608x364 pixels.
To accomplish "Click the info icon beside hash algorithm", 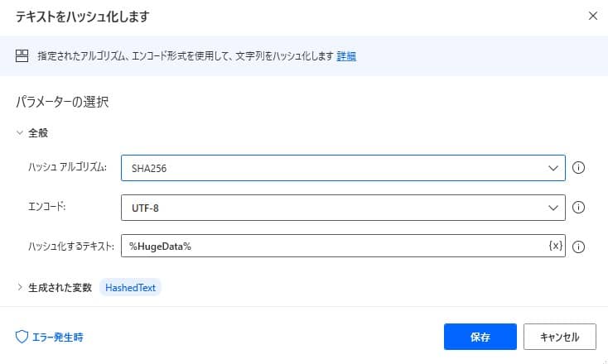I will [579, 168].
